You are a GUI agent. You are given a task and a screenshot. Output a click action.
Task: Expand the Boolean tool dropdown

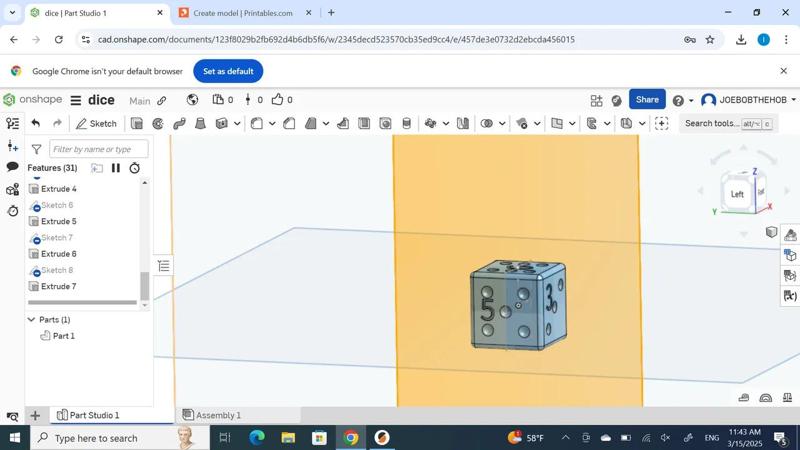tap(502, 123)
